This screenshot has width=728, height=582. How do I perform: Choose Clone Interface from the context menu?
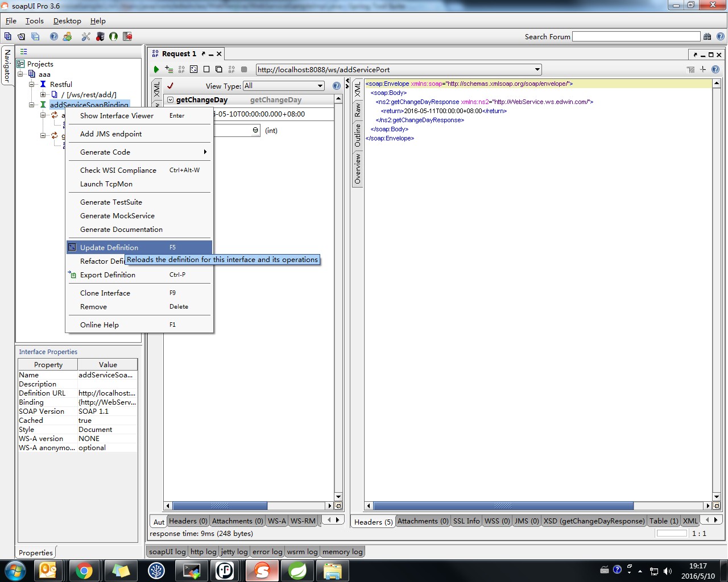[139, 293]
